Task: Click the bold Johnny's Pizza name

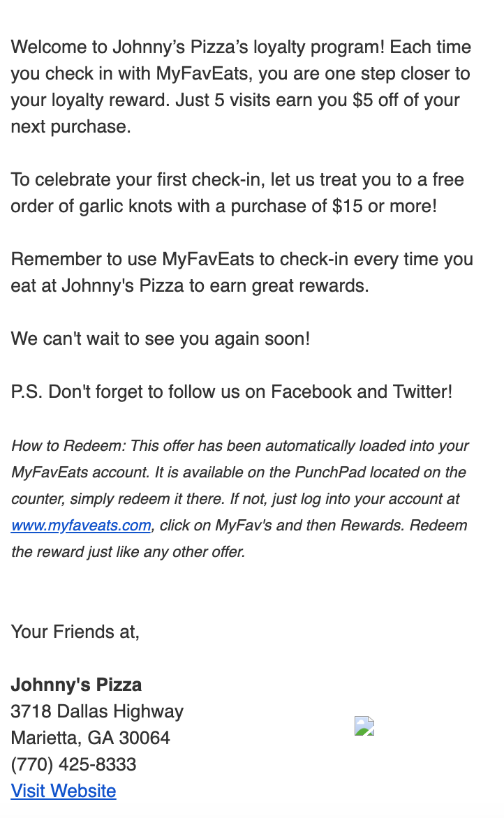Action: (x=76, y=685)
